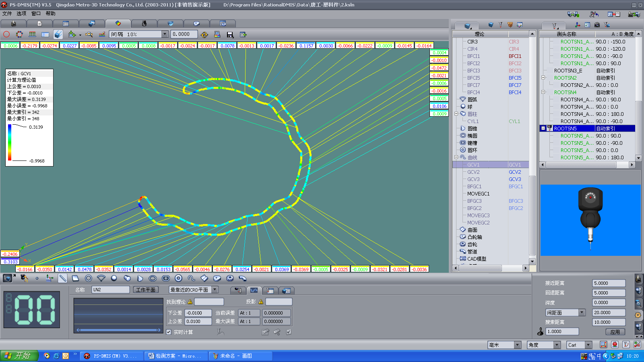Click the multi-point circle icon
The height and width of the screenshot is (362, 644).
point(19,34)
